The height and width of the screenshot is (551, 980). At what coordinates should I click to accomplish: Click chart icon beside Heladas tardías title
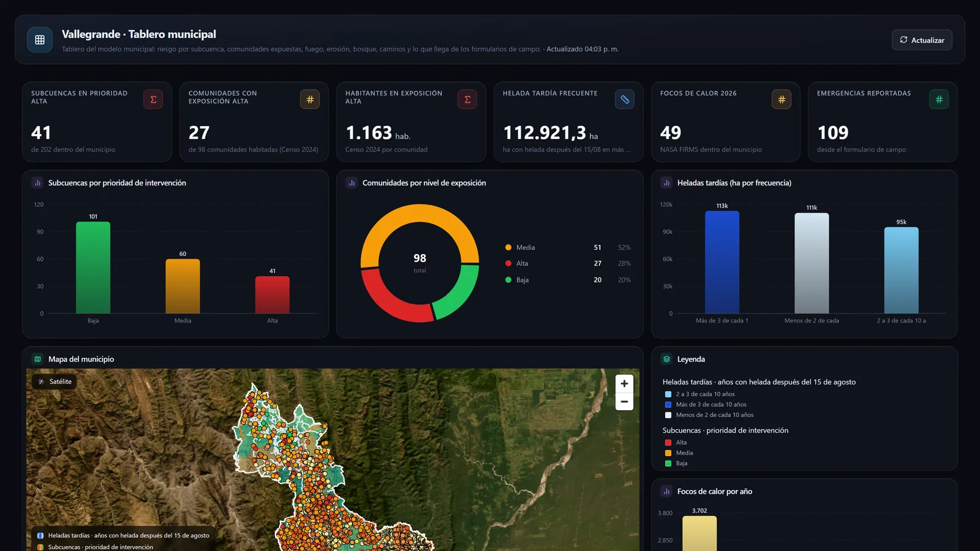(666, 182)
